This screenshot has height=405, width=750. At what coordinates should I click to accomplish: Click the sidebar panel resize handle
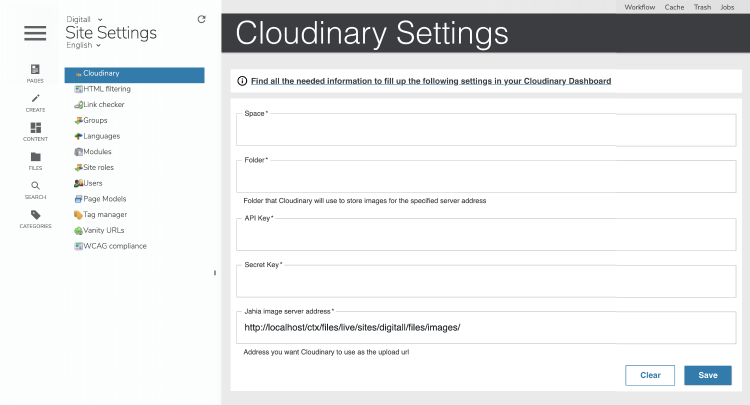(215, 273)
